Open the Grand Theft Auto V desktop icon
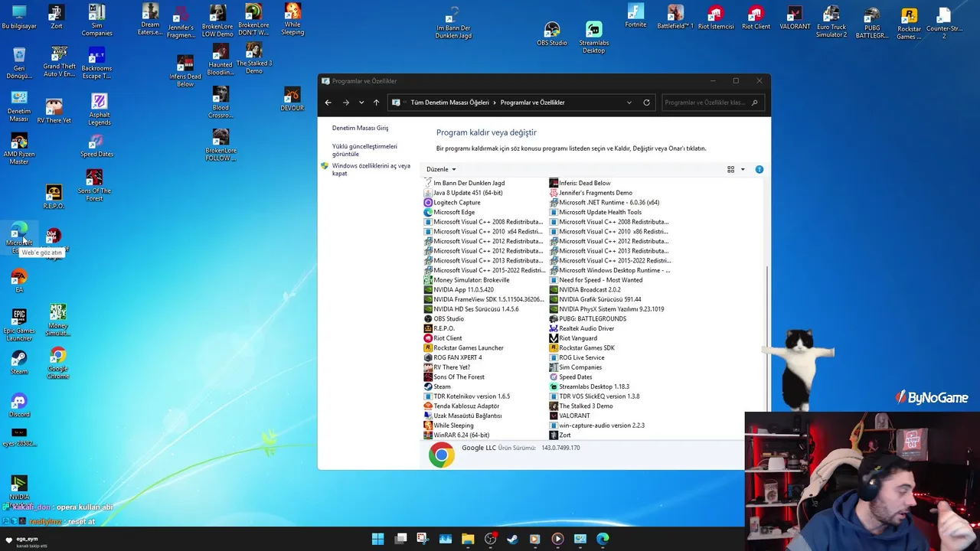The image size is (980, 551). point(59,62)
